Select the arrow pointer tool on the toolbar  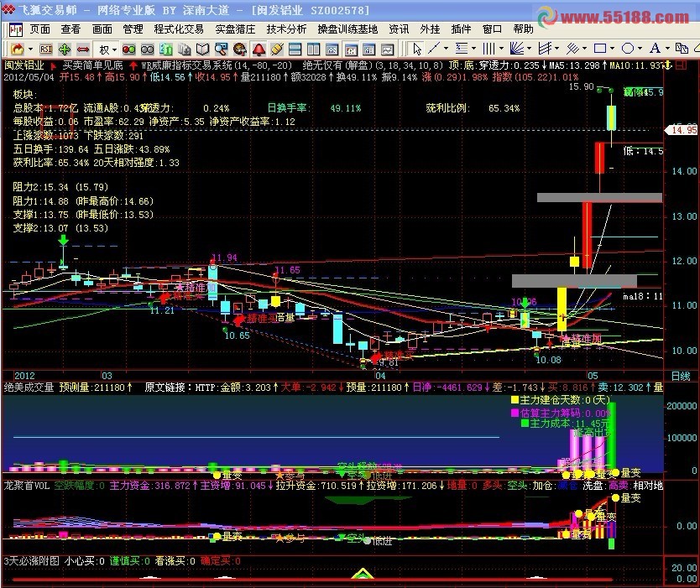[x=416, y=50]
